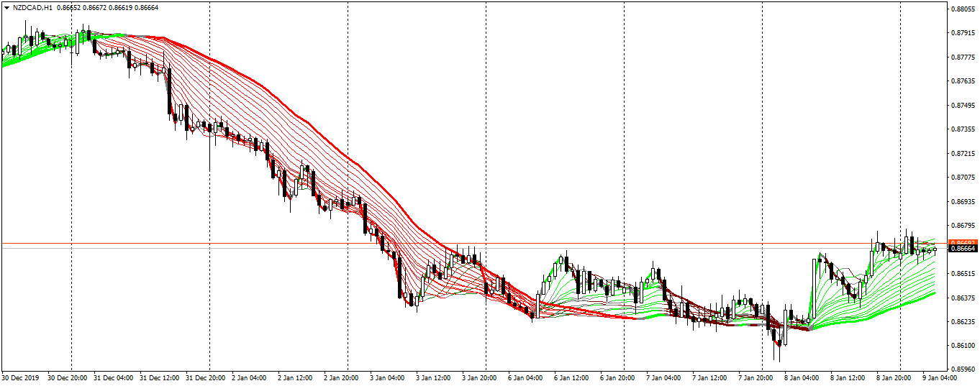The width and height of the screenshot is (980, 386).
Task: Click price level 0.86235 on the axis
Action: point(963,322)
